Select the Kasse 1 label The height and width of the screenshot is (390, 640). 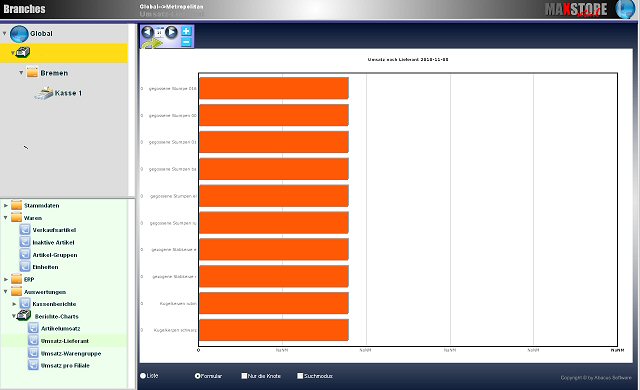pos(68,93)
